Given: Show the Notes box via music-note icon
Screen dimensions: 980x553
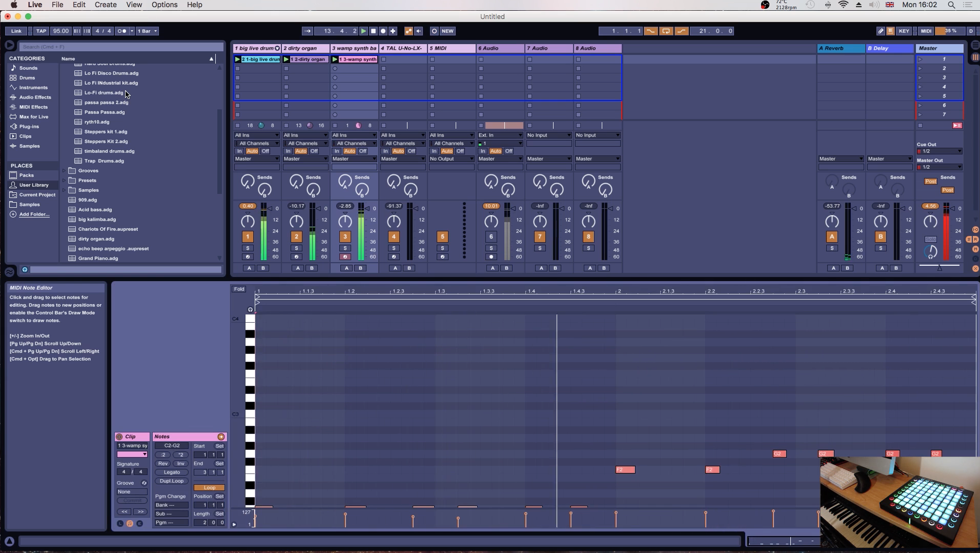Looking at the screenshot, I should [x=130, y=523].
